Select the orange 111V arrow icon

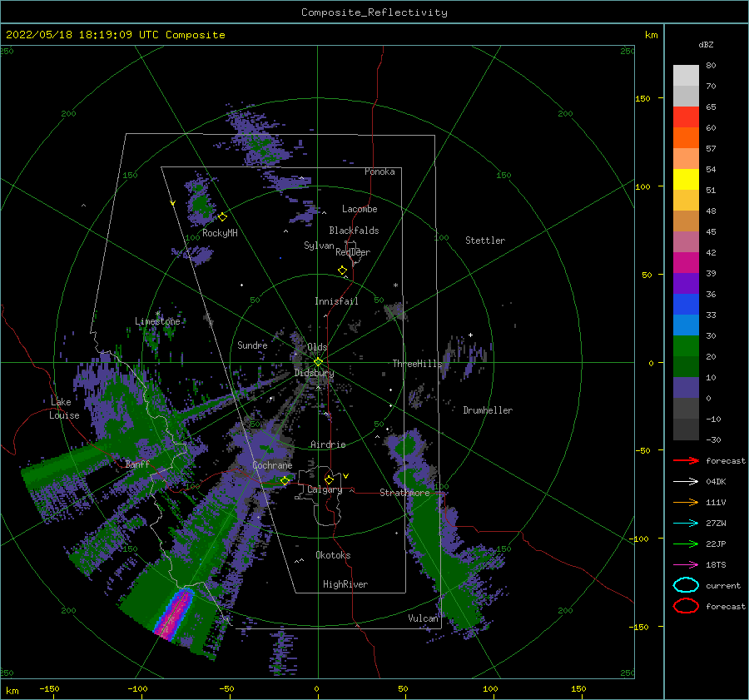[x=686, y=502]
